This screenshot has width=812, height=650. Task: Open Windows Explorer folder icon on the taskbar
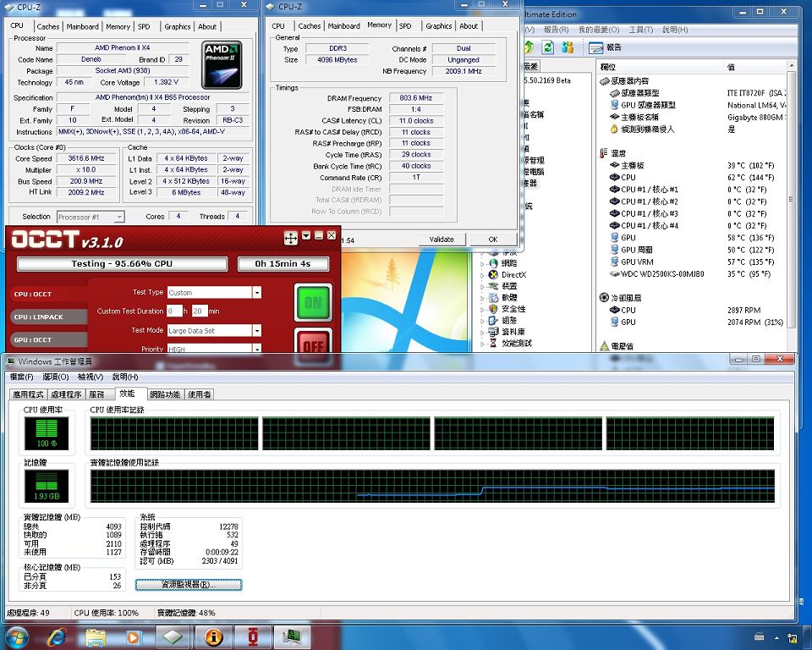[x=96, y=637]
